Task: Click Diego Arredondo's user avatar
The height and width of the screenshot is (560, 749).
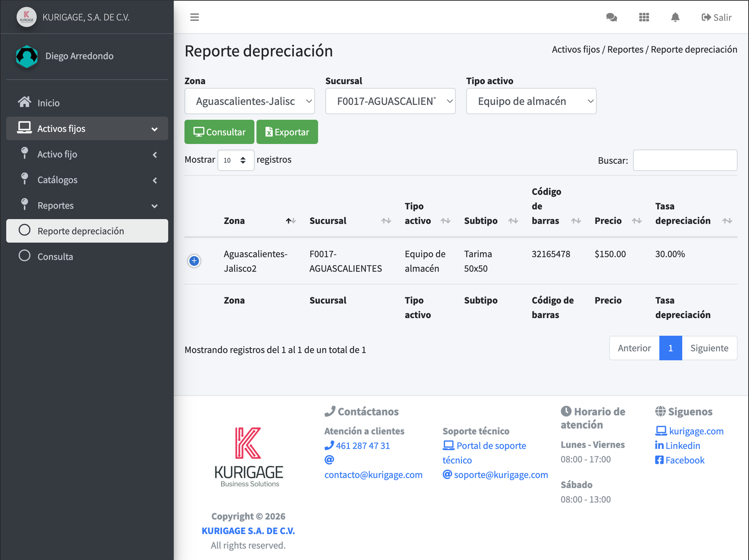Action: tap(27, 56)
